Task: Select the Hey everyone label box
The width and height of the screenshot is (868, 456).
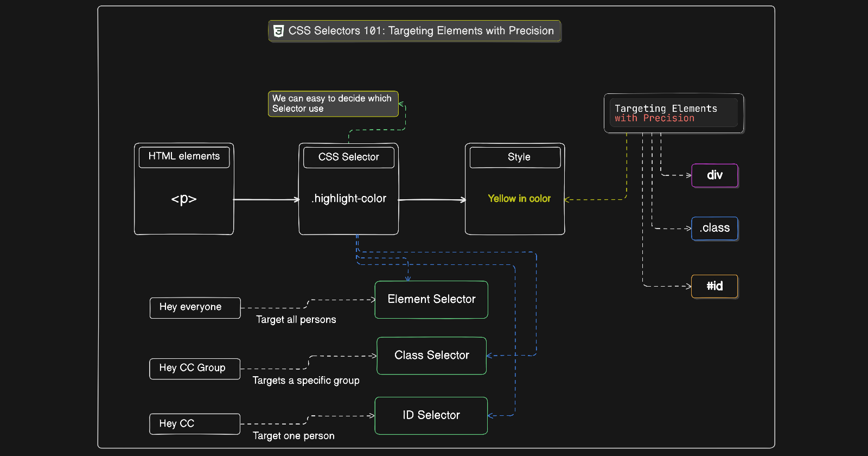Action: pyautogui.click(x=195, y=308)
